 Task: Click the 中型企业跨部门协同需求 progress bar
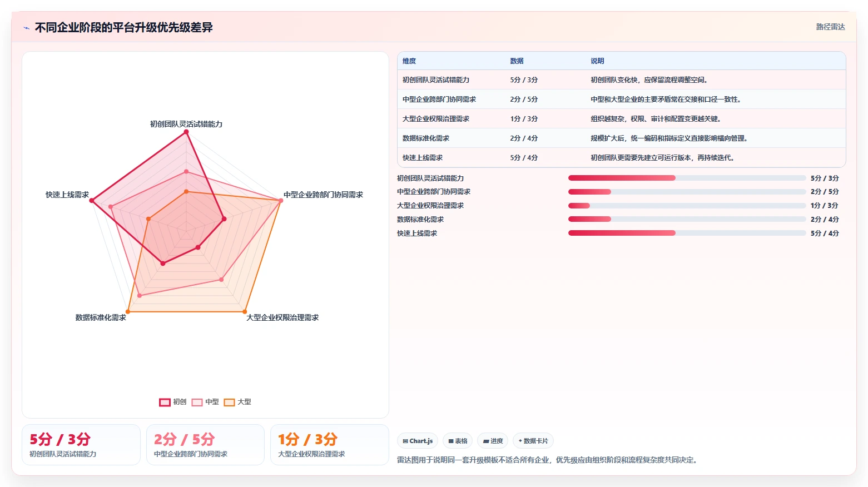(x=687, y=192)
